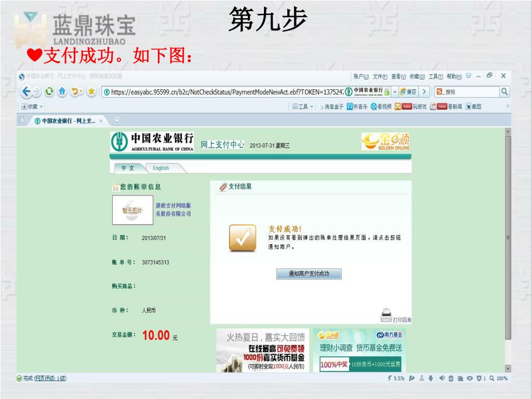Bookmark the page using the star icon
532x399 pixels.
(x=91, y=91)
